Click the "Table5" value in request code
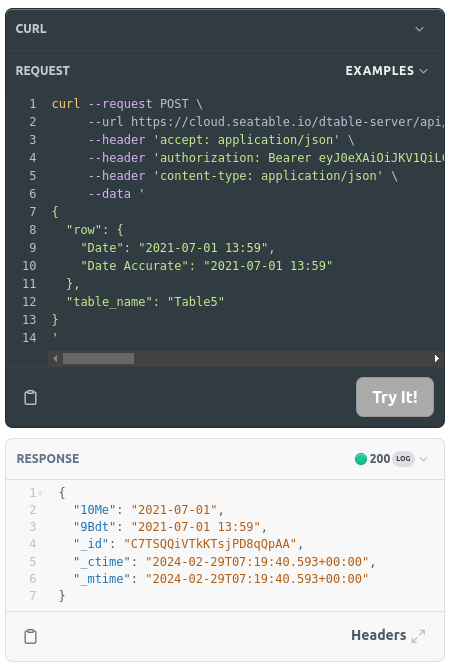Screen dimensions: 452x668 (x=196, y=302)
